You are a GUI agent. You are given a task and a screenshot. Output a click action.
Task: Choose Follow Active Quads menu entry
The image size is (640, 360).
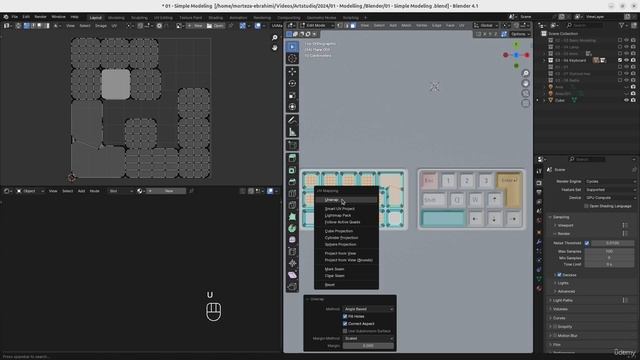coord(346,222)
